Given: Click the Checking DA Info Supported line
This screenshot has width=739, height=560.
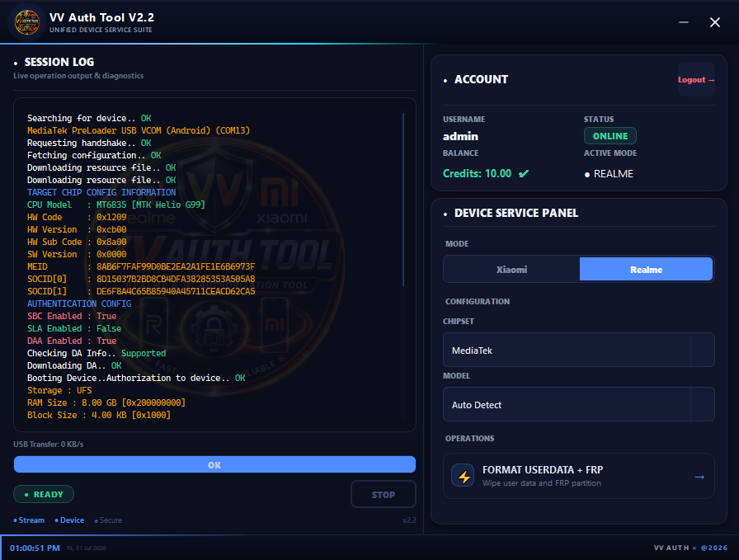Looking at the screenshot, I should pyautogui.click(x=96, y=353).
